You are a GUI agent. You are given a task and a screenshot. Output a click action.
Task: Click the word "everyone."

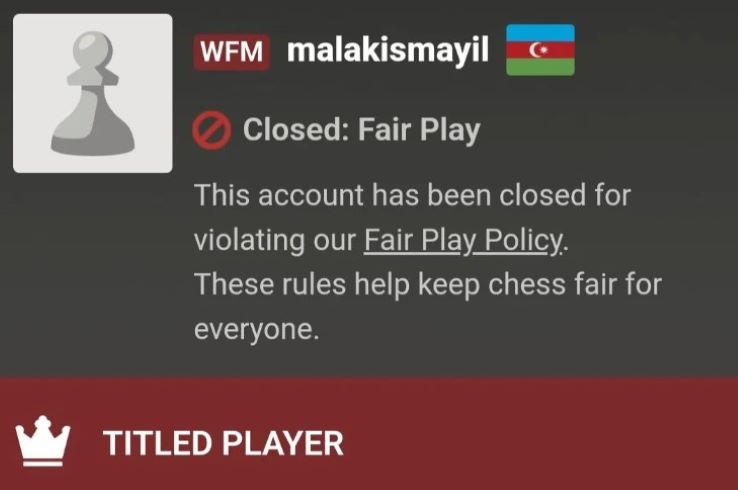point(257,330)
